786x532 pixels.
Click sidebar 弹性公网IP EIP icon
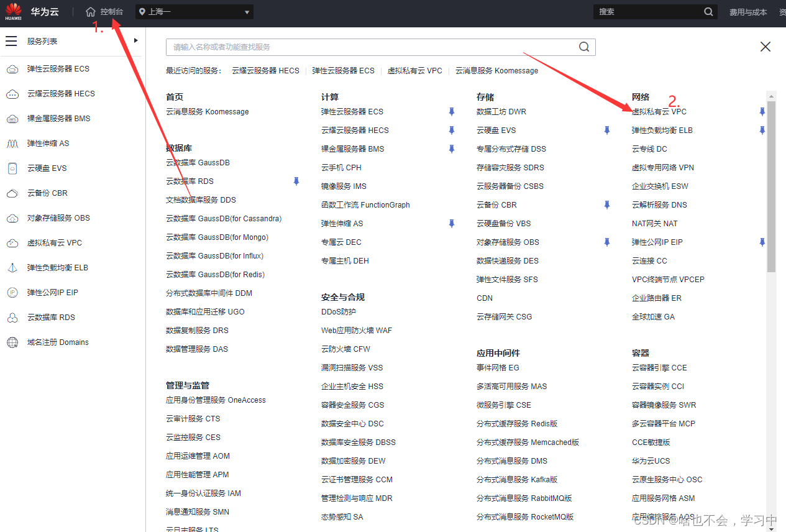point(12,293)
